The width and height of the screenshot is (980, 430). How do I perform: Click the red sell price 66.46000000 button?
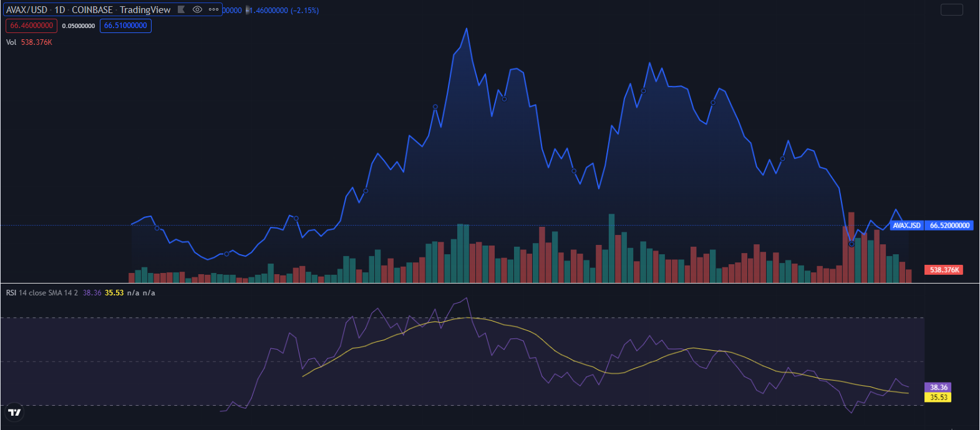click(x=32, y=26)
